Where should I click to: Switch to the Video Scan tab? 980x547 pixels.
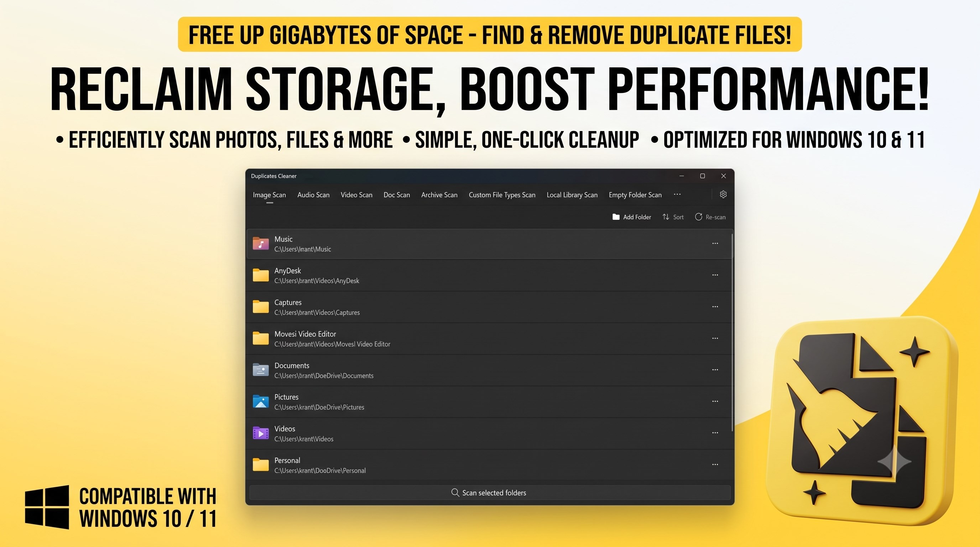[356, 195]
